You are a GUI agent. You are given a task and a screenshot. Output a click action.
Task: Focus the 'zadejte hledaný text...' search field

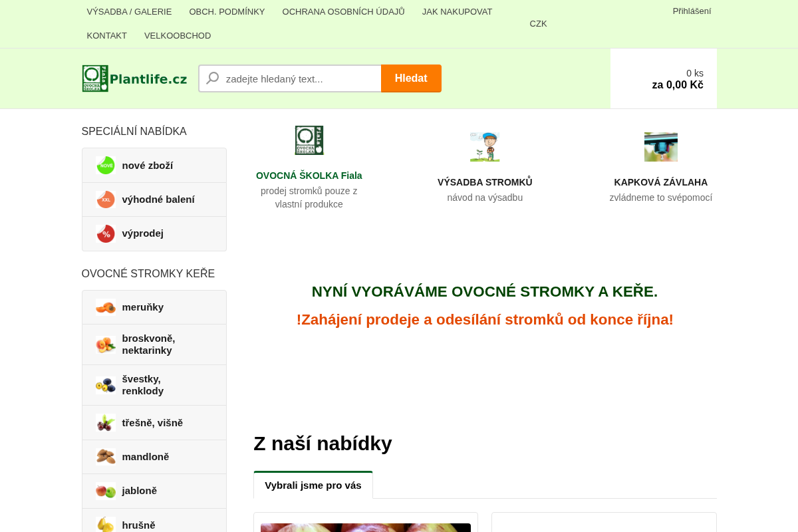(290, 78)
